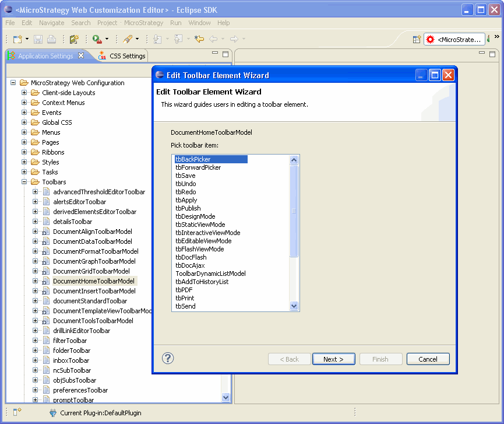Click the Run External Tools icon
The width and height of the screenshot is (504, 424).
[x=97, y=39]
